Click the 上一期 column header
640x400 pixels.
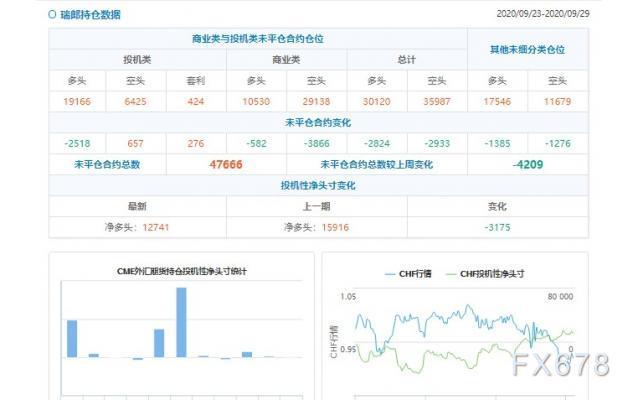[x=316, y=207]
